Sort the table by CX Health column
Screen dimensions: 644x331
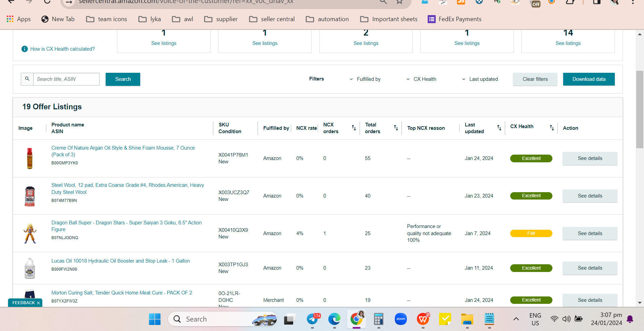(552, 128)
